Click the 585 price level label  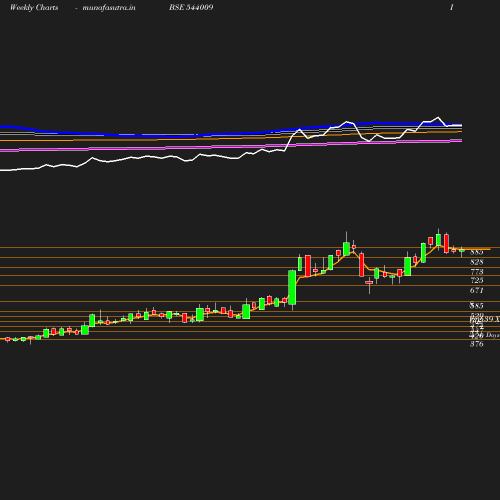click(477, 305)
